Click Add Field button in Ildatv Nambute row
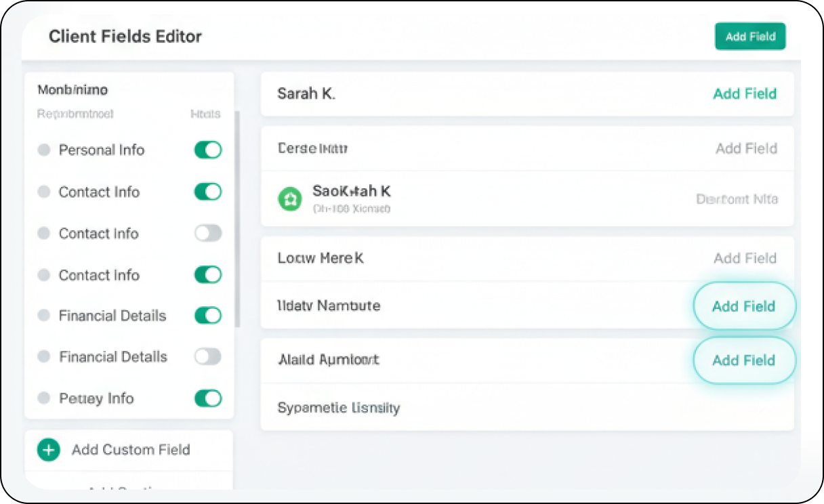 click(743, 306)
